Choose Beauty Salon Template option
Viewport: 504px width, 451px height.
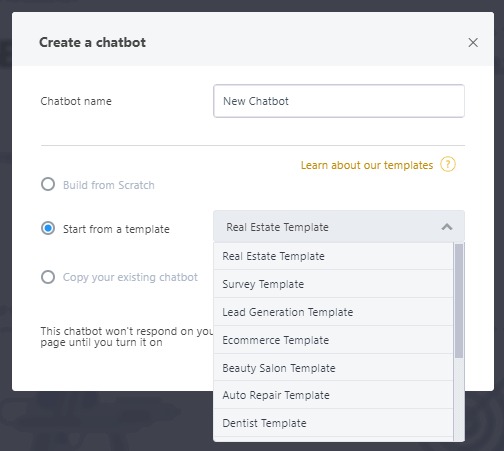[333, 368]
